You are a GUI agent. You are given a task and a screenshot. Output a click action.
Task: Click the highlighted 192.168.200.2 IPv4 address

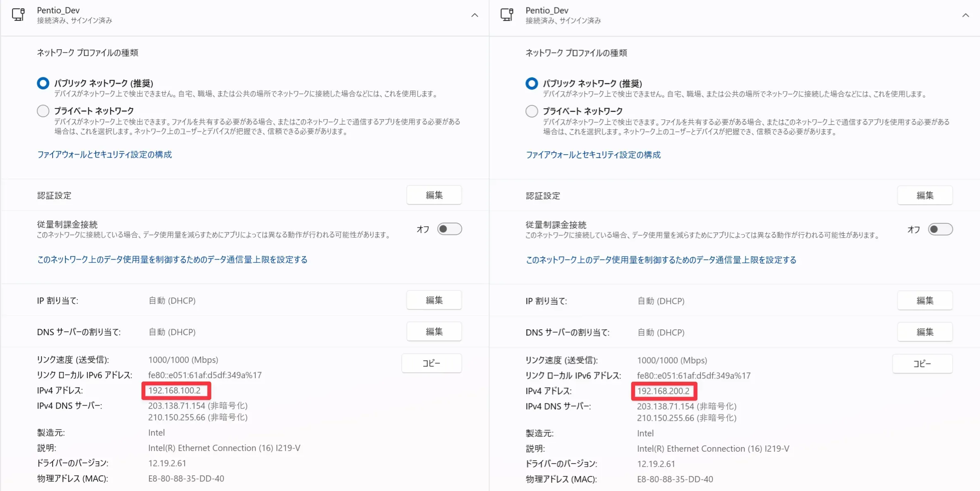tap(663, 391)
